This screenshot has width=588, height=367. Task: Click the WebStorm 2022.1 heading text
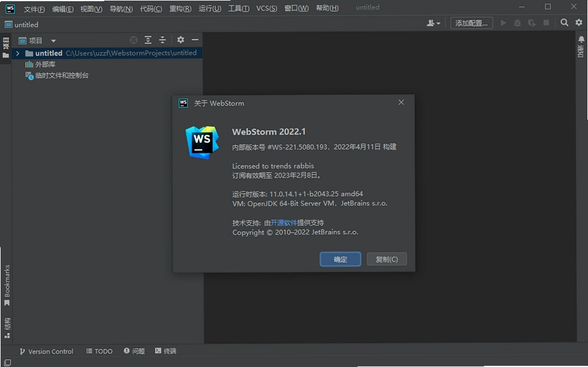tap(269, 132)
